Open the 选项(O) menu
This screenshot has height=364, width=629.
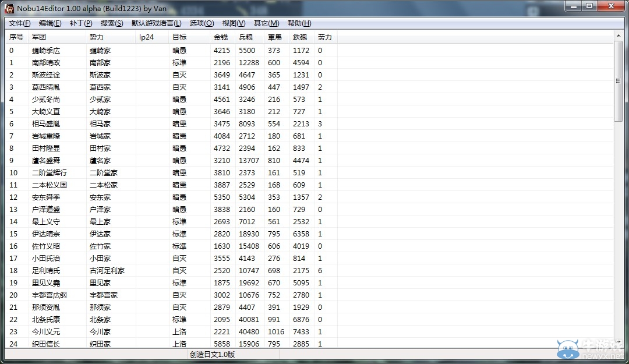[202, 23]
